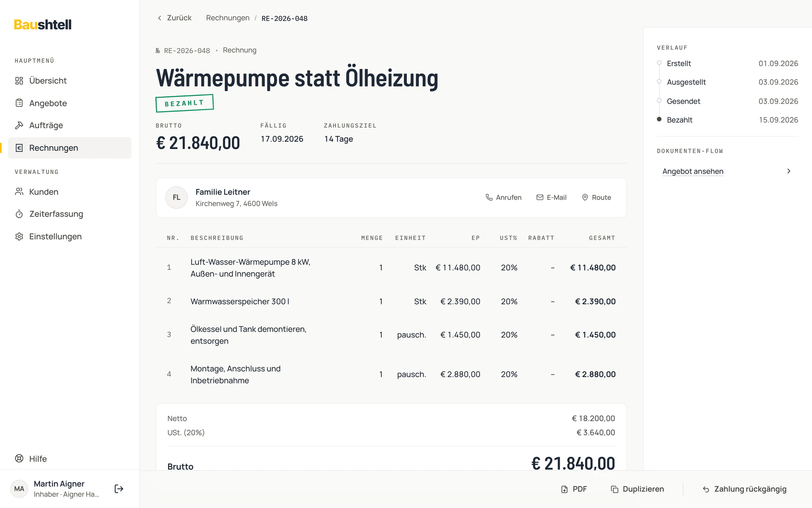Click the Angebote clipboard icon

point(19,103)
